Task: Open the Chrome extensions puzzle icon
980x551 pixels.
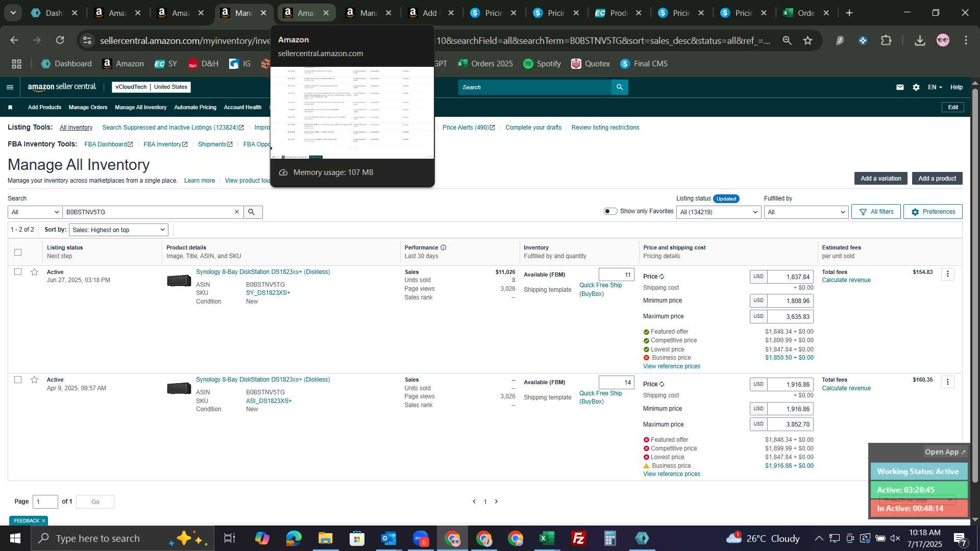Action: point(886,40)
